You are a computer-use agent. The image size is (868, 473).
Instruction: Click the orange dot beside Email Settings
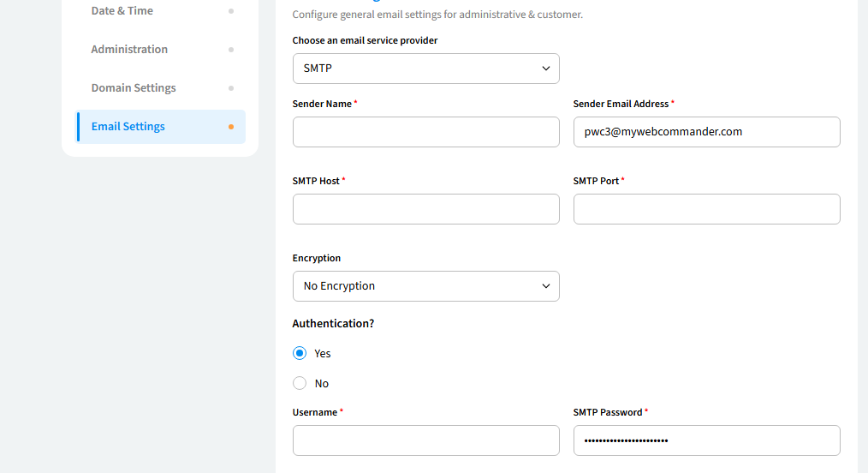(x=231, y=127)
